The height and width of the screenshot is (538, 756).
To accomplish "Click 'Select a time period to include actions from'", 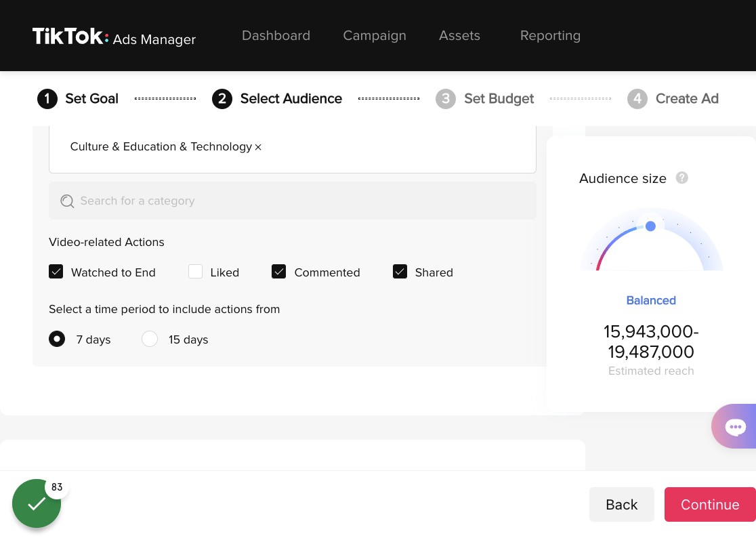I will [165, 309].
